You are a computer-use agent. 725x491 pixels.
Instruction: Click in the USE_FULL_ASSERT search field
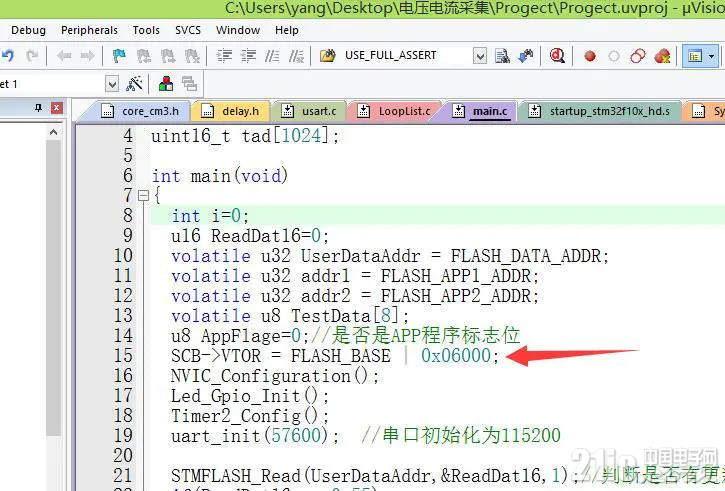(407, 56)
